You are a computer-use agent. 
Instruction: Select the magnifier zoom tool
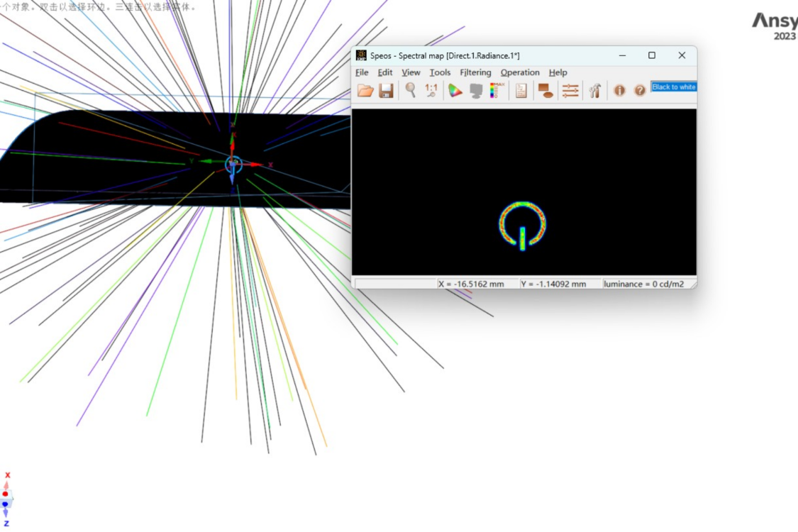[410, 90]
